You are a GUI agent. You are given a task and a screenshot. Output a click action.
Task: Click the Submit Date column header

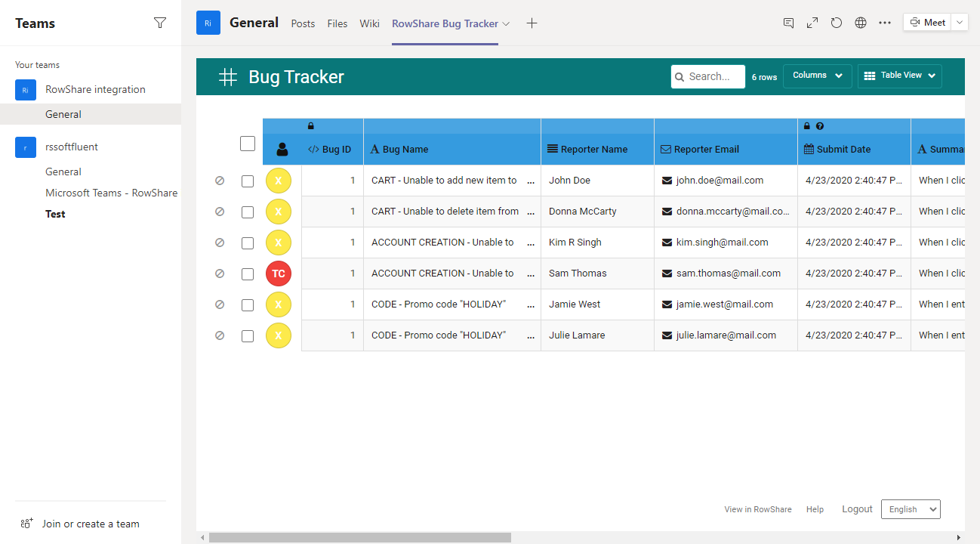tap(855, 149)
